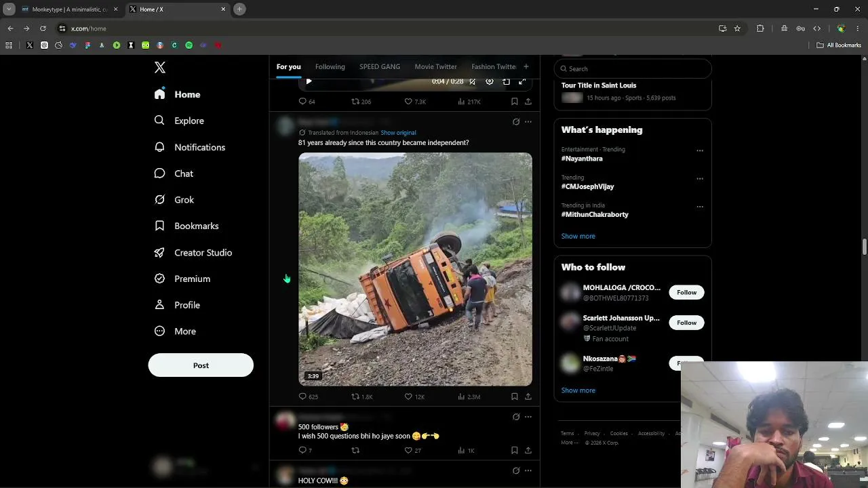Like the 500 followers post

412,450
